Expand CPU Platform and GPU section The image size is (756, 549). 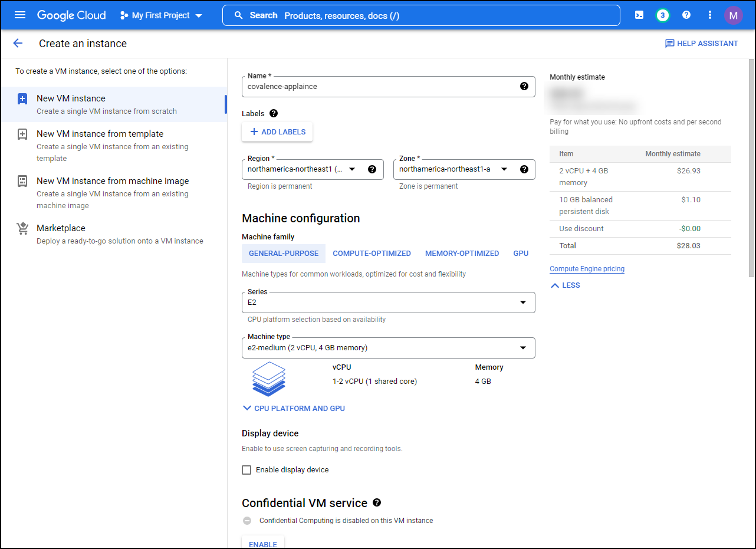[x=294, y=408]
